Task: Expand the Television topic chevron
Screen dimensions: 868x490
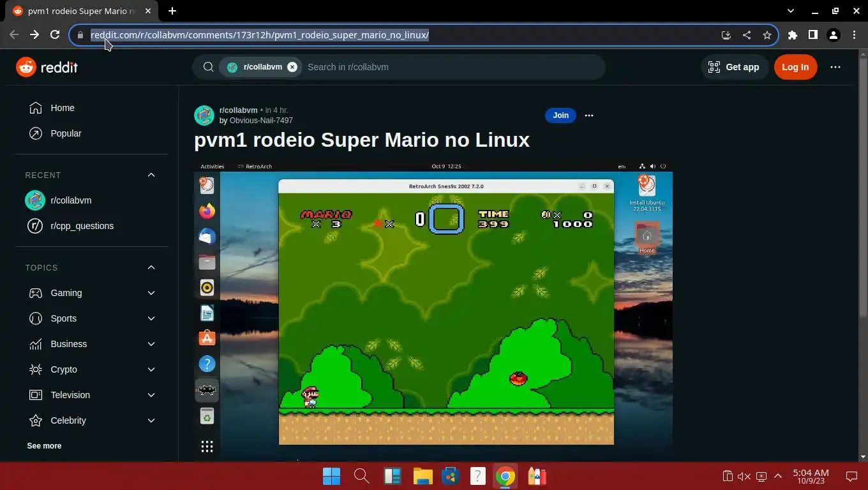Action: point(151,395)
